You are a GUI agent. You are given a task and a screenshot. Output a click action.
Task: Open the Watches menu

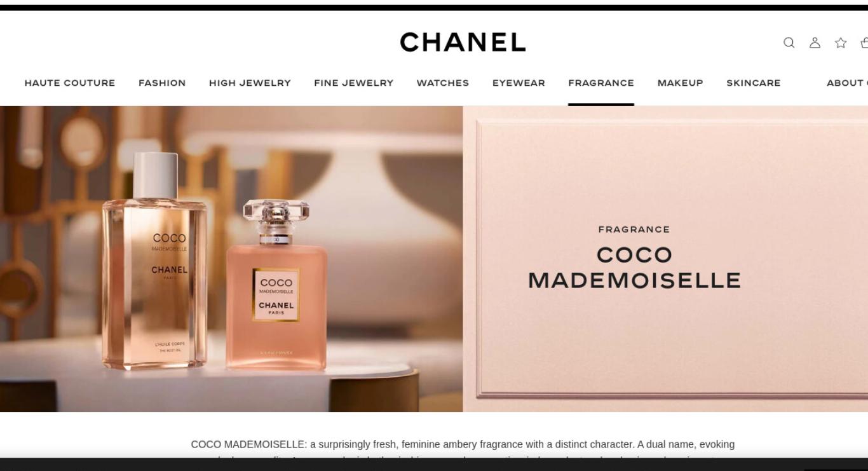pyautogui.click(x=442, y=83)
